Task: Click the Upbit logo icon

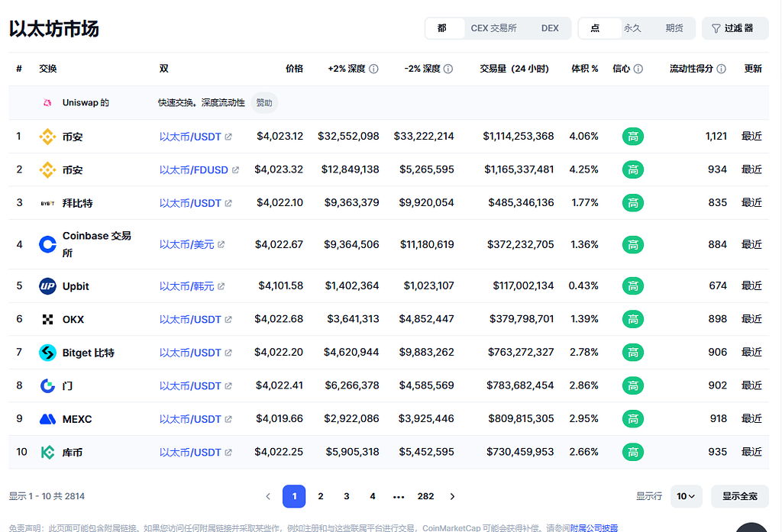Action: pyautogui.click(x=47, y=286)
